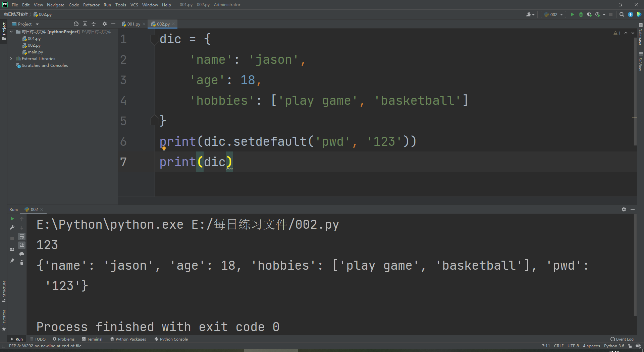Edit run configuration with wrench icon
Screen dimensions: 644x352
pyautogui.click(x=12, y=227)
